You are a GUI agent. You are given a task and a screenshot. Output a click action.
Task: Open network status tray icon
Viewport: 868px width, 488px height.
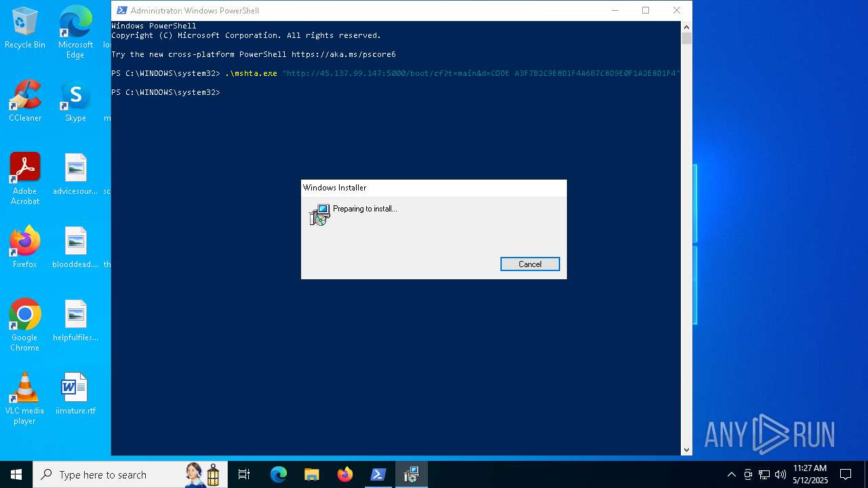coord(764,474)
